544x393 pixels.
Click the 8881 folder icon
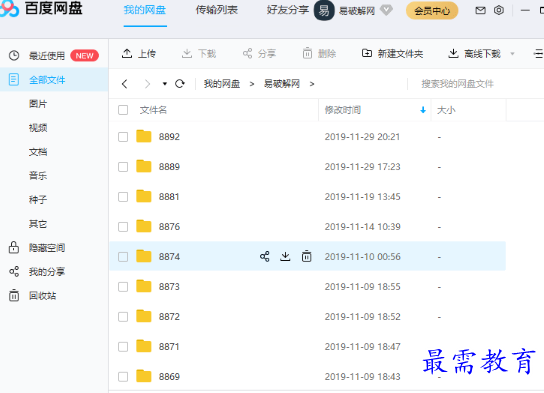pyautogui.click(x=144, y=196)
